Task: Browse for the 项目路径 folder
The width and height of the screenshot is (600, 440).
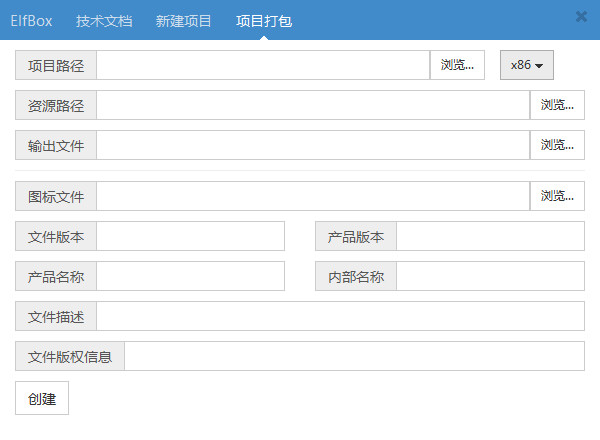Action: pos(457,65)
